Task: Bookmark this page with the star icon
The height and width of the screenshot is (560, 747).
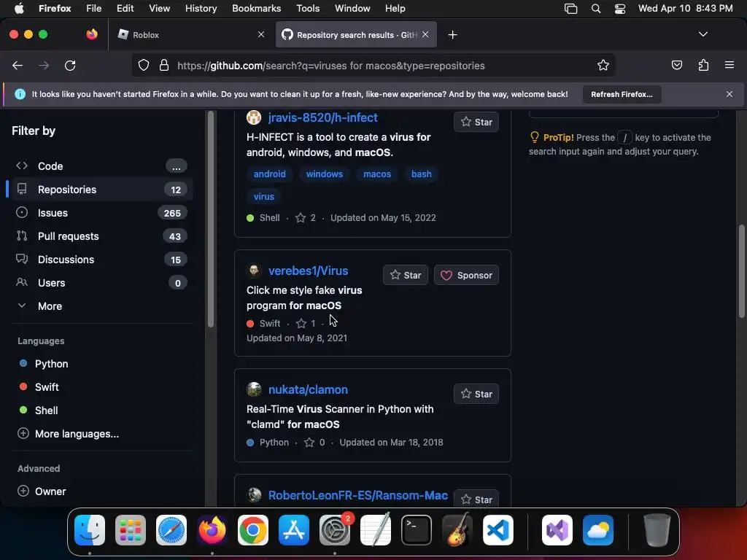Action: coord(603,65)
